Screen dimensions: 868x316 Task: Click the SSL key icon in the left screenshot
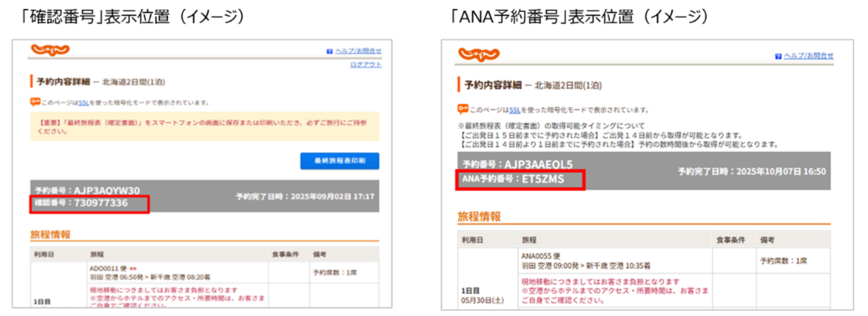tap(35, 102)
